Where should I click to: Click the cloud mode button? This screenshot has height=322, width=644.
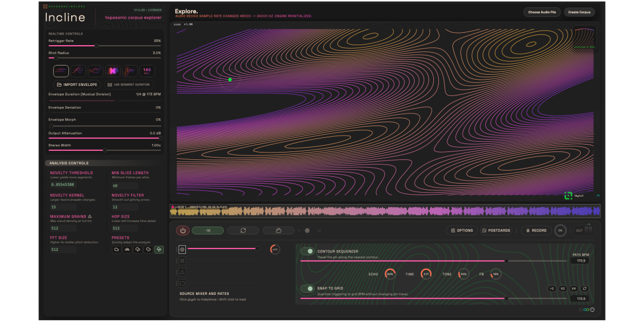click(279, 230)
